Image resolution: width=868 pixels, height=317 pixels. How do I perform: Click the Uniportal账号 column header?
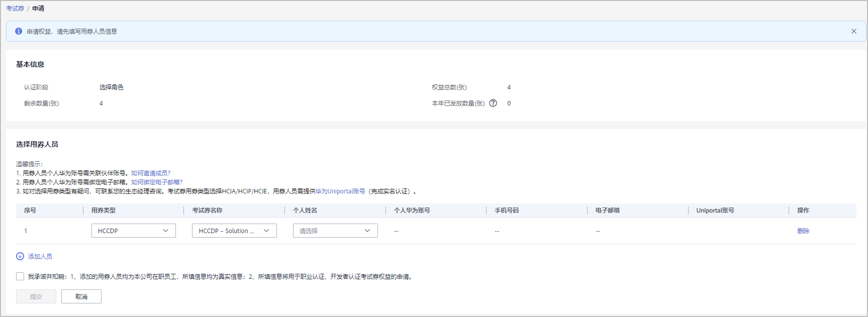715,210
